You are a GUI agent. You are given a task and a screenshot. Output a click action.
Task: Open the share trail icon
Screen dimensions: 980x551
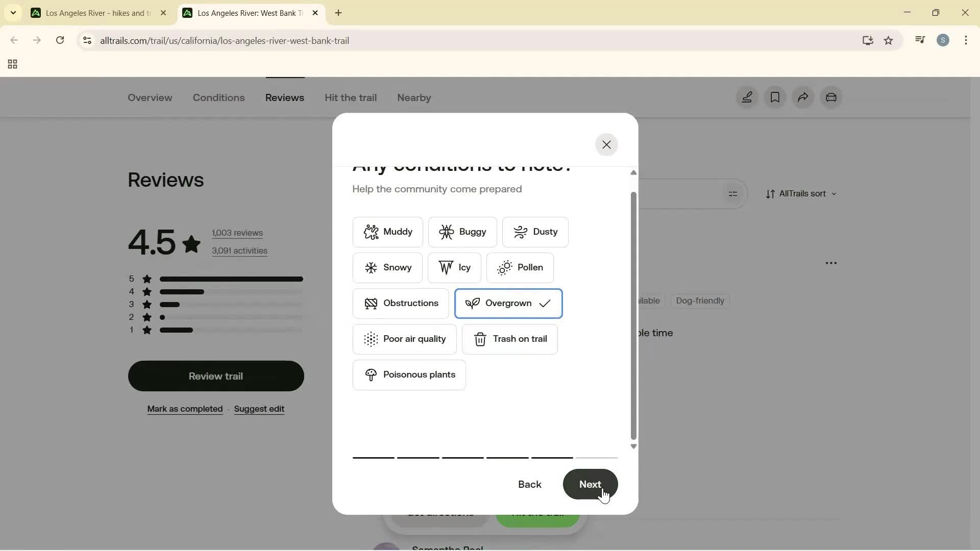point(802,97)
